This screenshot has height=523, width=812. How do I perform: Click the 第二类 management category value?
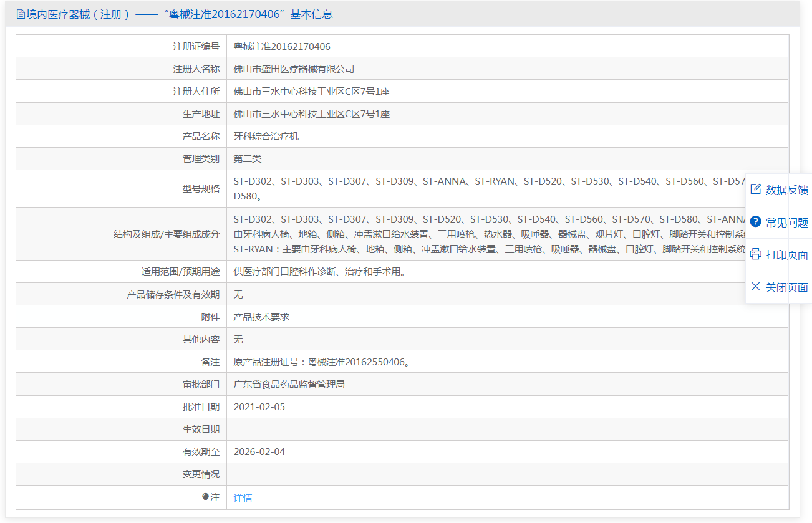(248, 158)
